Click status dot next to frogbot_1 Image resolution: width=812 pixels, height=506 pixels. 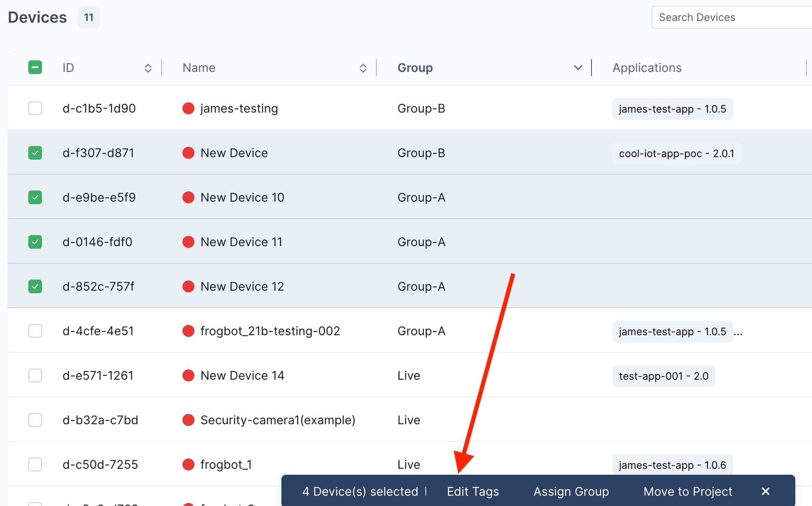pos(188,464)
